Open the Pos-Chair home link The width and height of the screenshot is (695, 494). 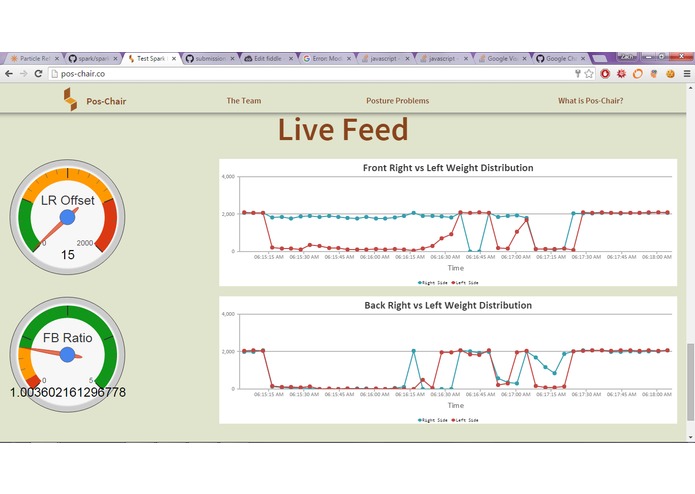[106, 101]
